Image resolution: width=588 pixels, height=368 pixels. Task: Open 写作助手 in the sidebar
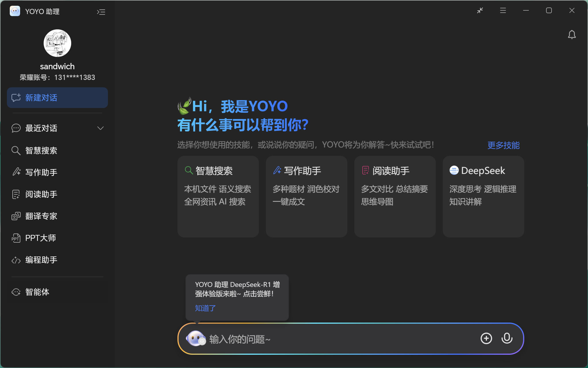coord(57,172)
